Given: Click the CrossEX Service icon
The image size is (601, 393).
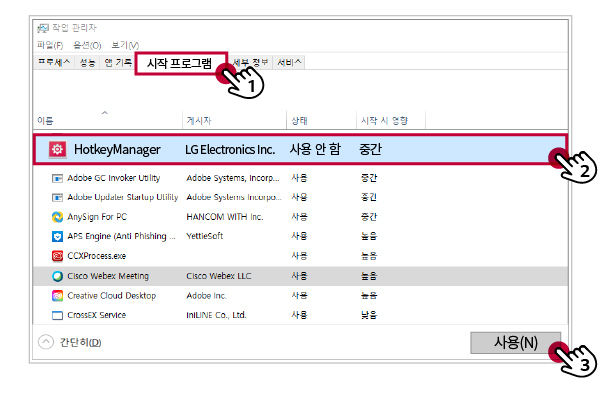Looking at the screenshot, I should pyautogui.click(x=57, y=315).
